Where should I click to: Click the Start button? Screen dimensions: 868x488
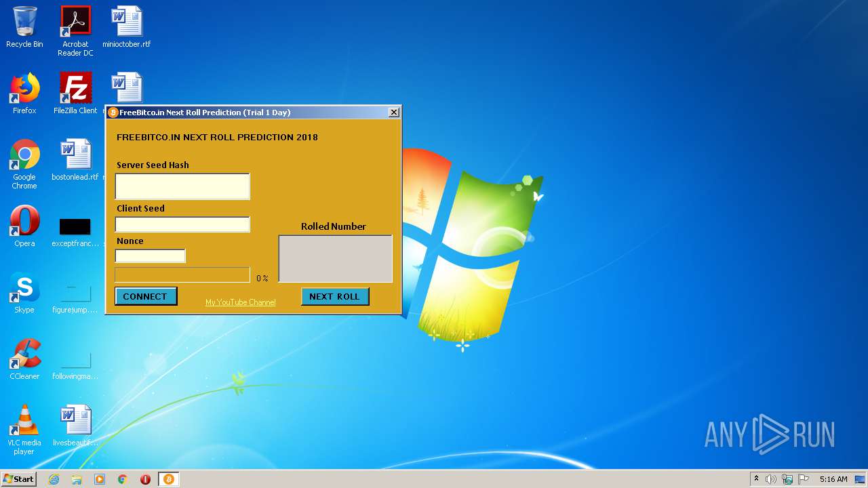pyautogui.click(x=19, y=479)
